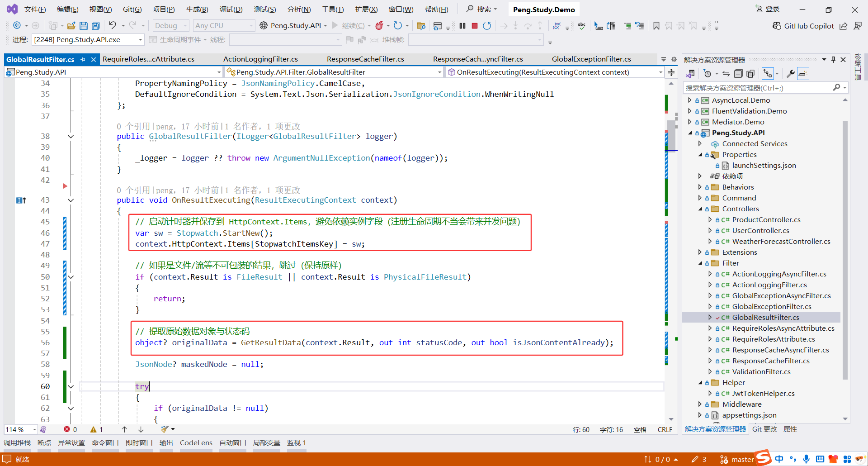Open the 输出 output window tab

coord(166,442)
